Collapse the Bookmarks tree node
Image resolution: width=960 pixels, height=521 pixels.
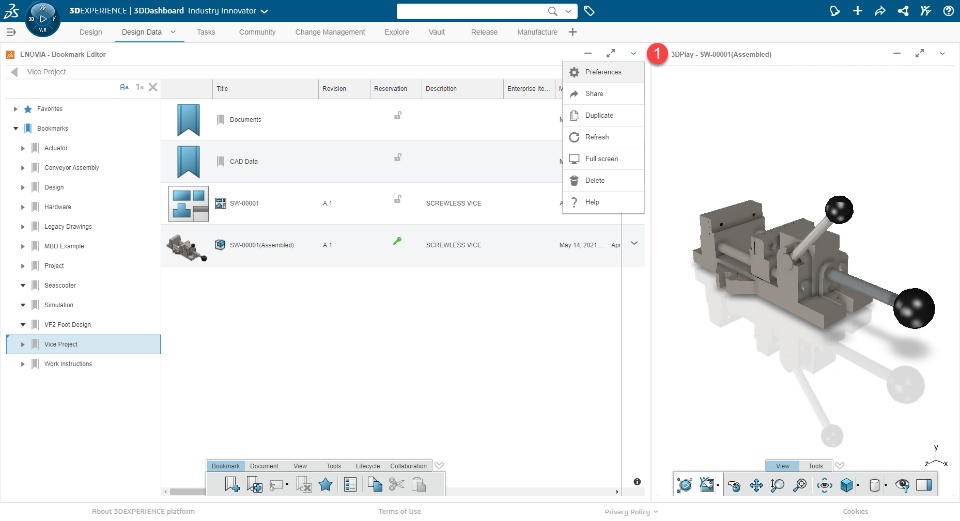click(16, 128)
